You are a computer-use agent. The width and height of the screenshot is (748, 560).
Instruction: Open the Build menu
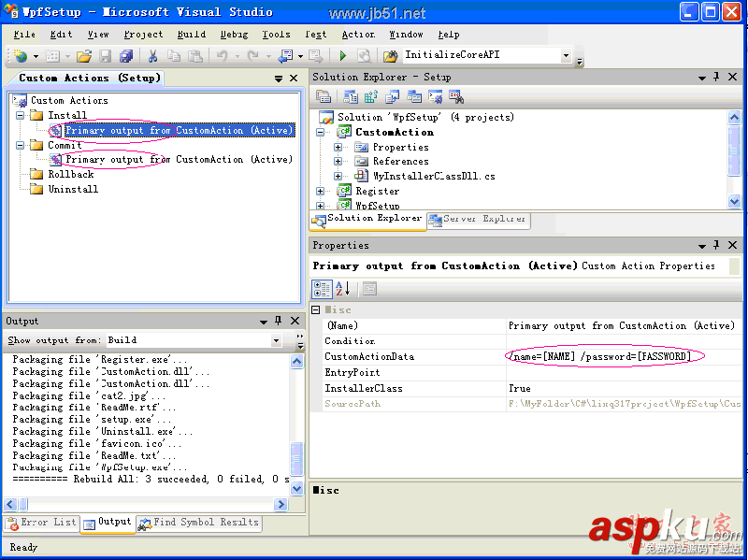[191, 35]
